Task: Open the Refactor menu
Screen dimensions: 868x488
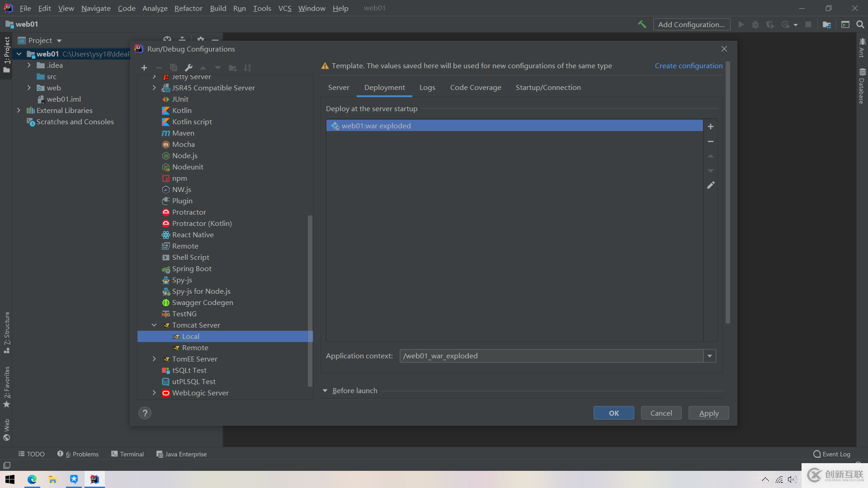Action: [188, 8]
